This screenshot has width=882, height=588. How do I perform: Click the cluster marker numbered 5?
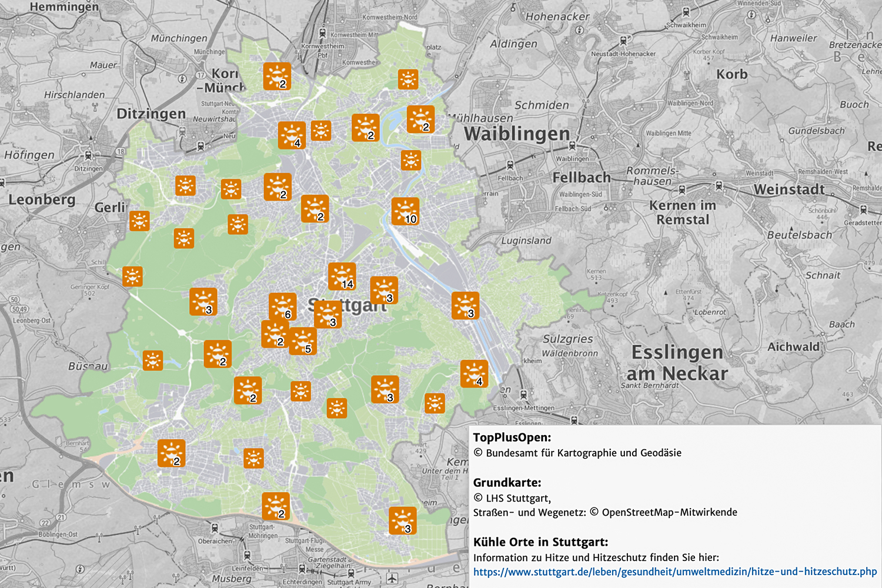(303, 341)
